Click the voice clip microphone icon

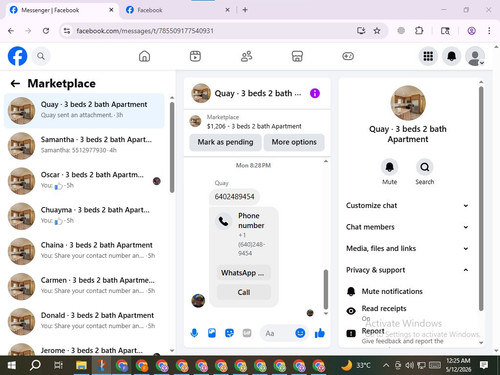coord(194,333)
